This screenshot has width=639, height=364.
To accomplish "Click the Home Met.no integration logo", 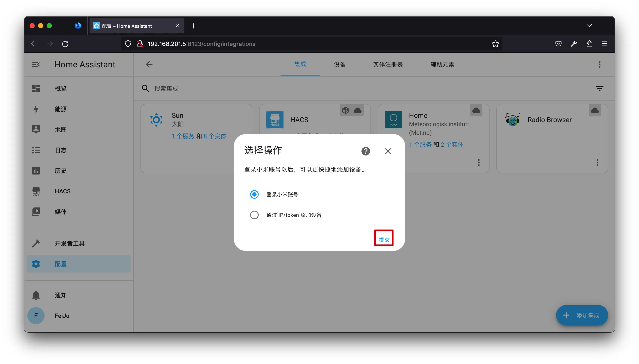I will coord(393,120).
